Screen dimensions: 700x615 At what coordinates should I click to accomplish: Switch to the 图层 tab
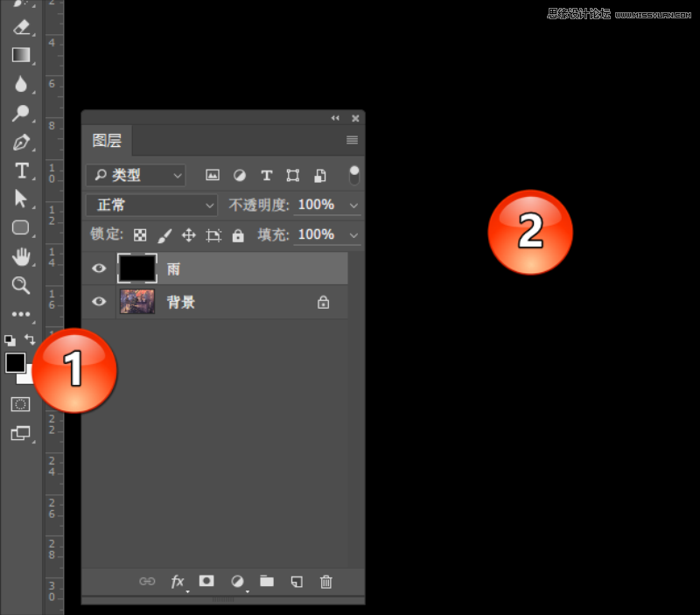[x=106, y=140]
